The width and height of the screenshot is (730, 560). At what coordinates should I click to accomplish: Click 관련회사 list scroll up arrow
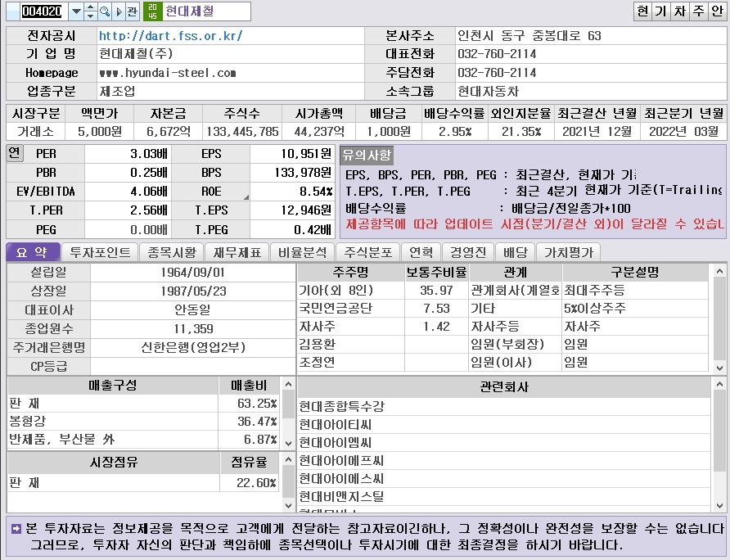(x=719, y=384)
